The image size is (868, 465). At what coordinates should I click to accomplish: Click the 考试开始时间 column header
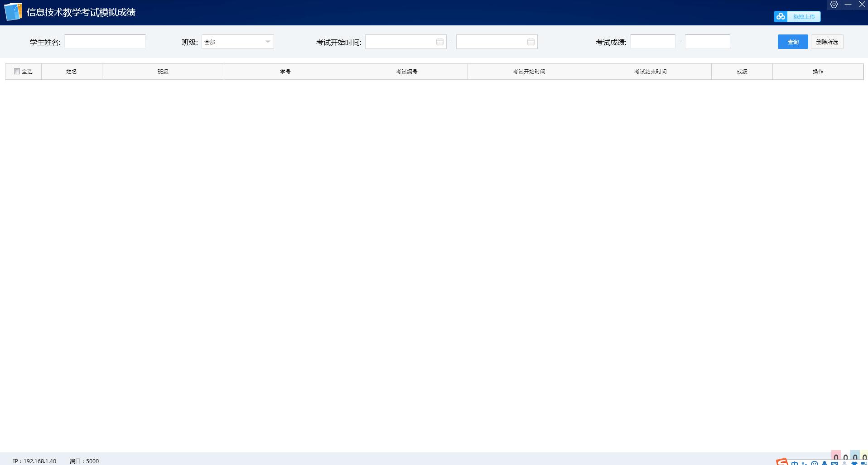coord(529,72)
